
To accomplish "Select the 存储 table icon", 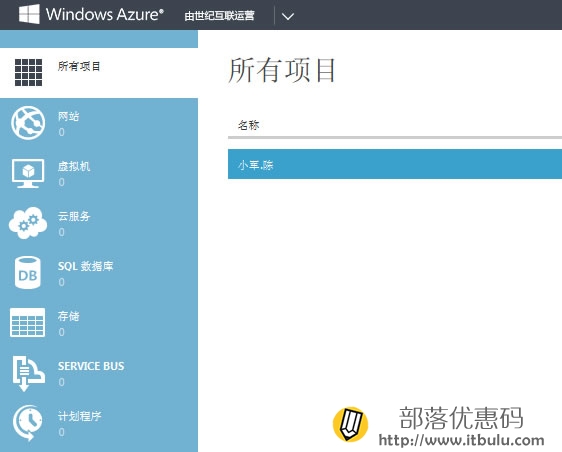I will pyautogui.click(x=28, y=322).
